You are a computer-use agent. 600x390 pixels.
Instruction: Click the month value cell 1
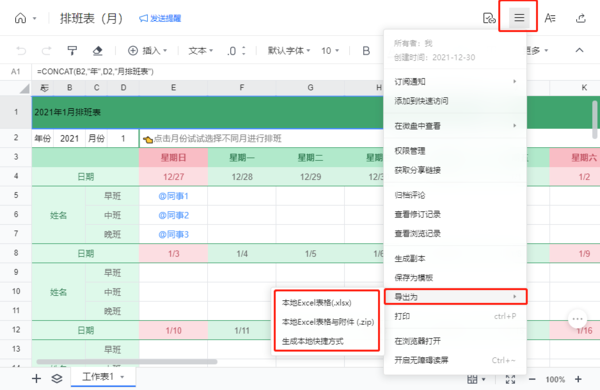pyautogui.click(x=123, y=139)
